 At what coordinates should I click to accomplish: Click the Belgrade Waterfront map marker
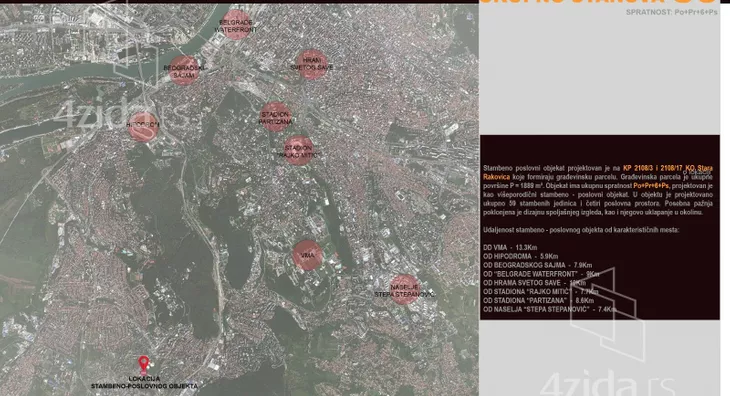(236, 25)
